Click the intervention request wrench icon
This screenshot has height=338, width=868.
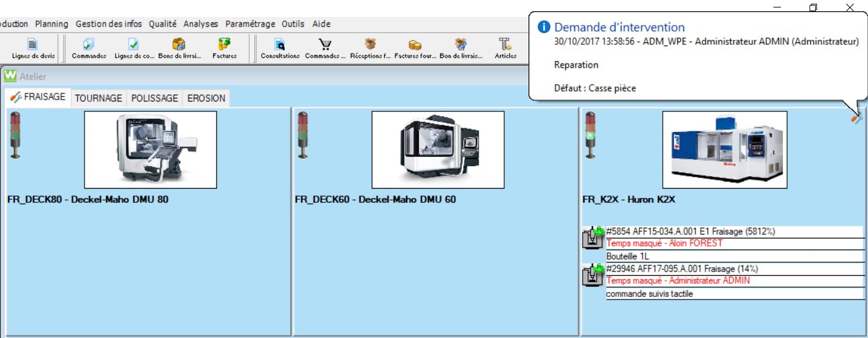857,117
